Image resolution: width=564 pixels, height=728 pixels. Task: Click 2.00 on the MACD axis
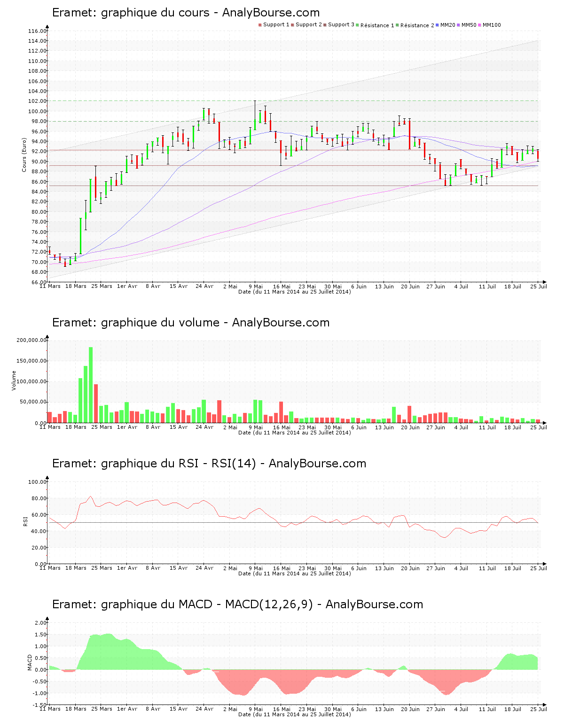(x=41, y=623)
